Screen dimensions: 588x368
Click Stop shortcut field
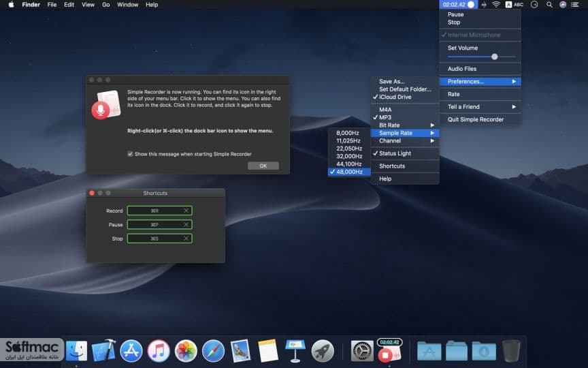click(x=159, y=239)
